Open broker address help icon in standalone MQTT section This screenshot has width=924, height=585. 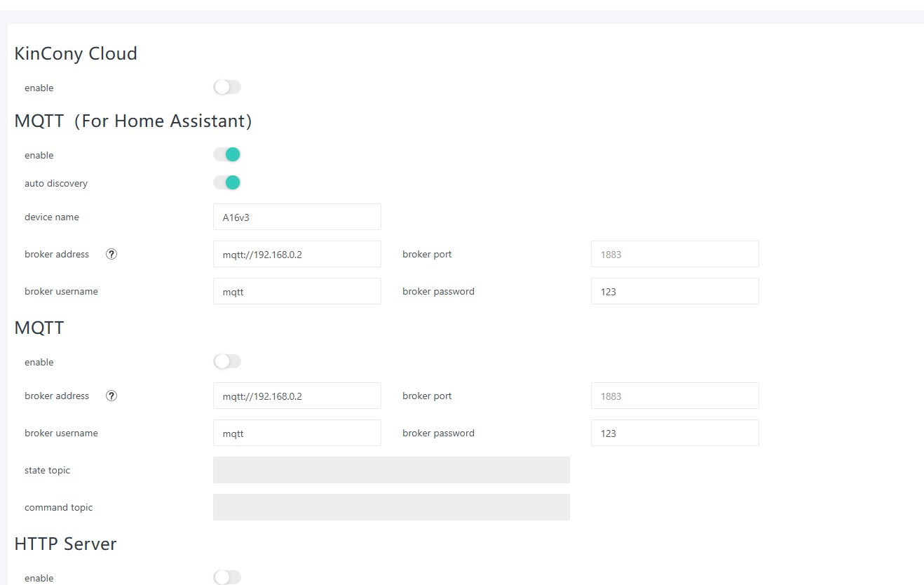111,396
